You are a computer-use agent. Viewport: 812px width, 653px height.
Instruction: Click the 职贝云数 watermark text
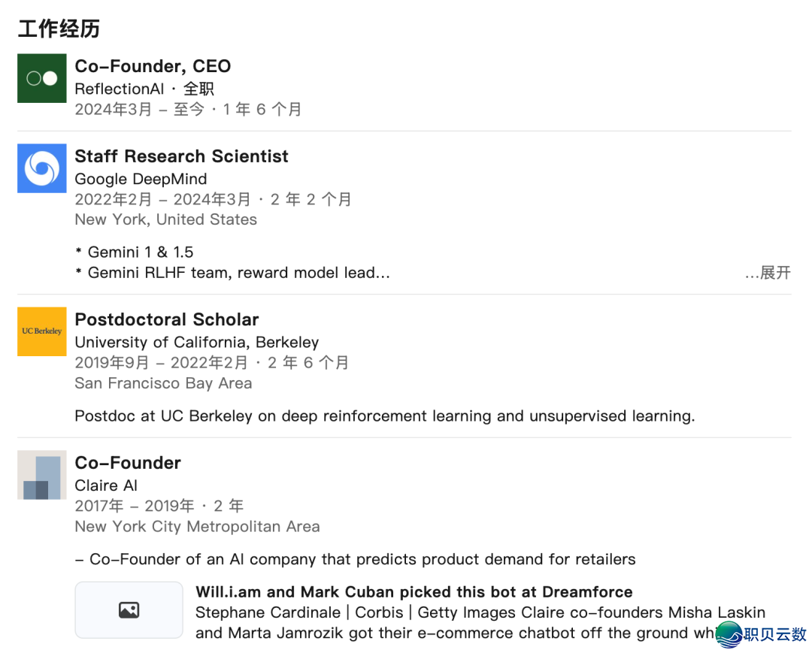point(775,634)
